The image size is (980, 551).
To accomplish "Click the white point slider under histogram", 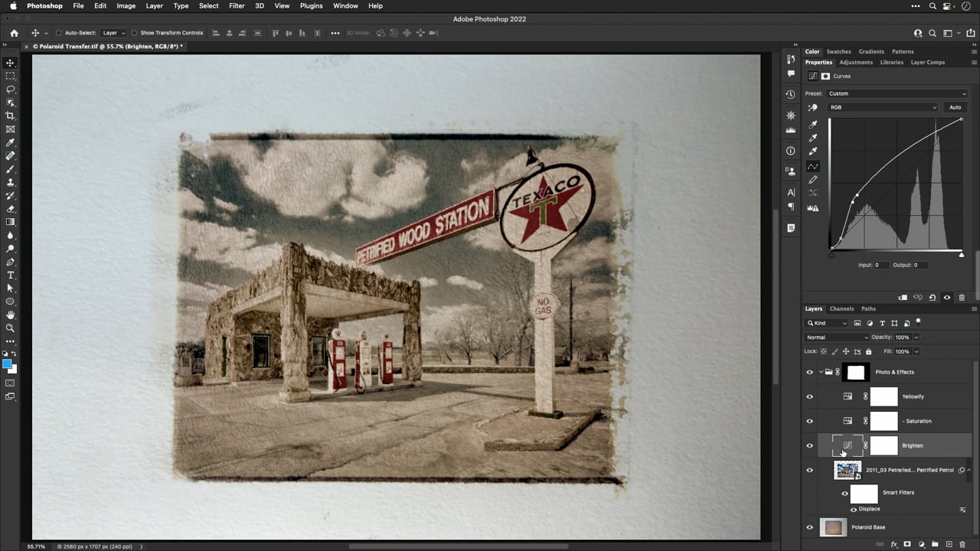I will 961,254.
